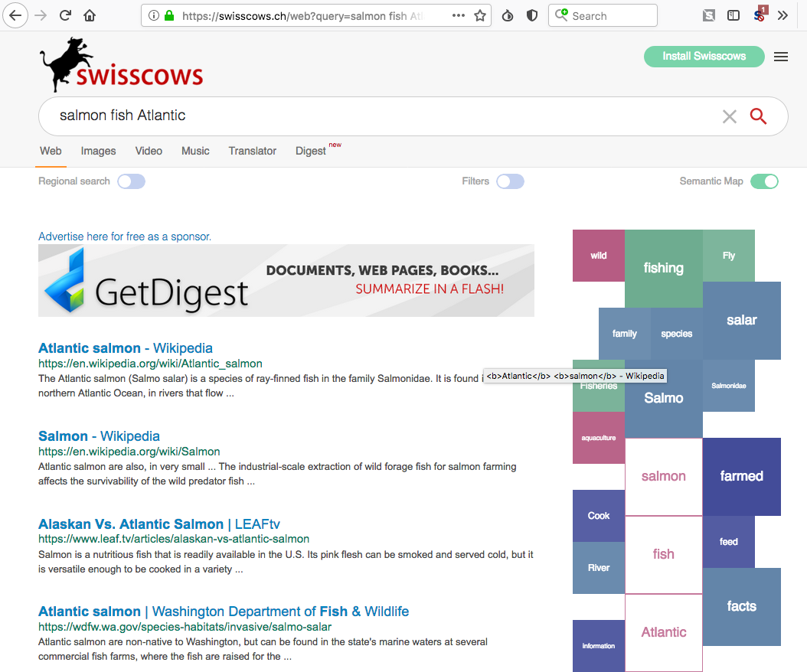Image resolution: width=807 pixels, height=672 pixels.
Task: Reload the page with the refresh icon
Action: click(x=64, y=15)
